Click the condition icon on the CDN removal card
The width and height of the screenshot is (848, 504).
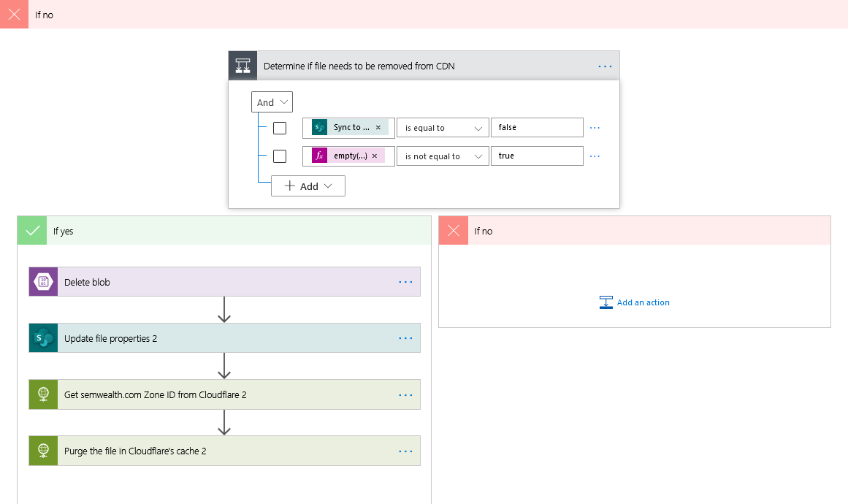coord(243,66)
